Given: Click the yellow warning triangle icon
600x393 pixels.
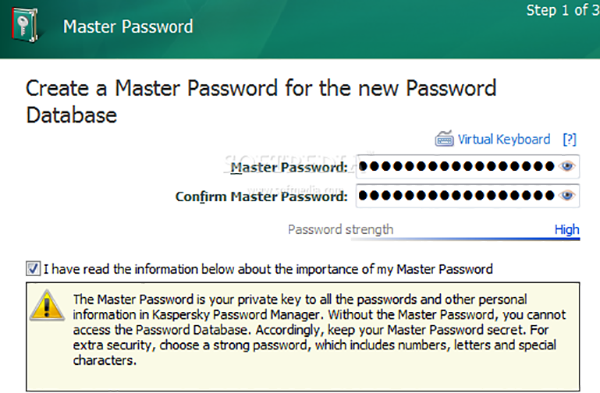Looking at the screenshot, I should pyautogui.click(x=47, y=305).
